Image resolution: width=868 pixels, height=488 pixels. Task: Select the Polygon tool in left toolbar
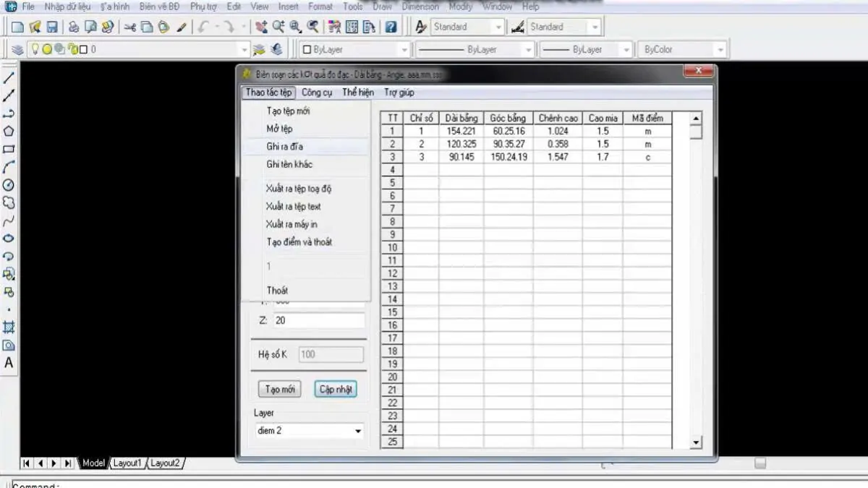pyautogui.click(x=9, y=132)
